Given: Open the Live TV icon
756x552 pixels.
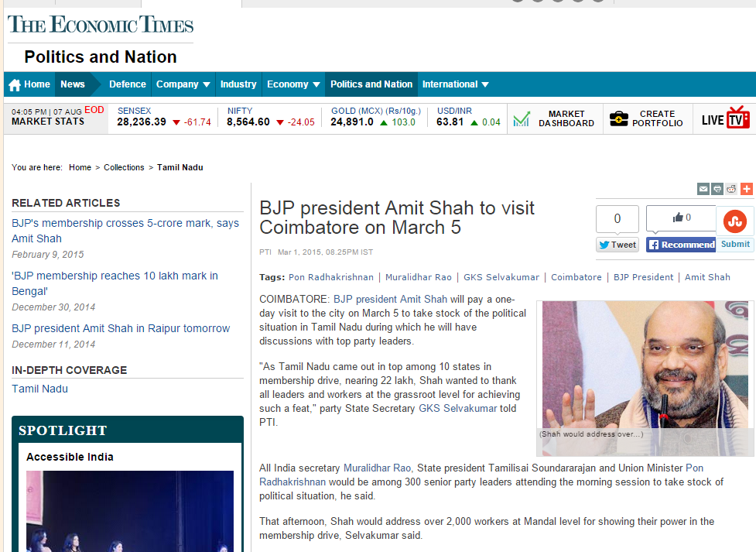Looking at the screenshot, I should click(725, 118).
